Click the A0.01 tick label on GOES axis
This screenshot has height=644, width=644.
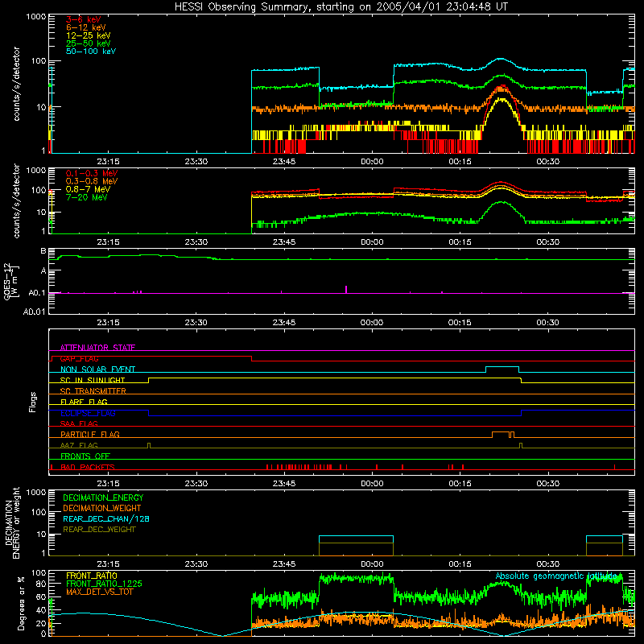click(34, 312)
